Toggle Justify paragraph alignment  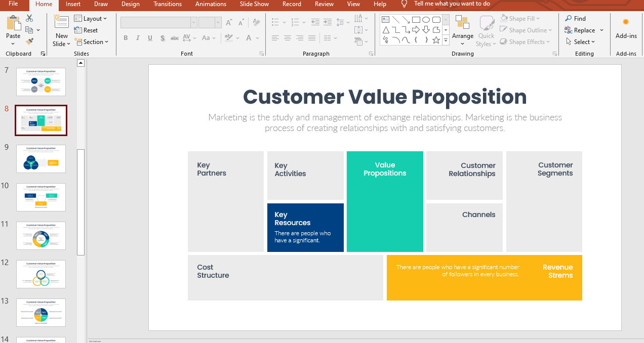coord(312,38)
